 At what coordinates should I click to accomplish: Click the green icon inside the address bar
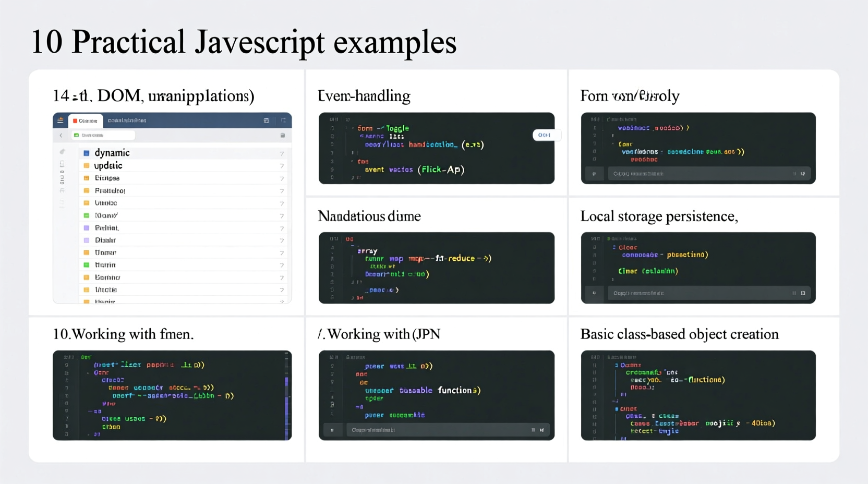point(76,135)
